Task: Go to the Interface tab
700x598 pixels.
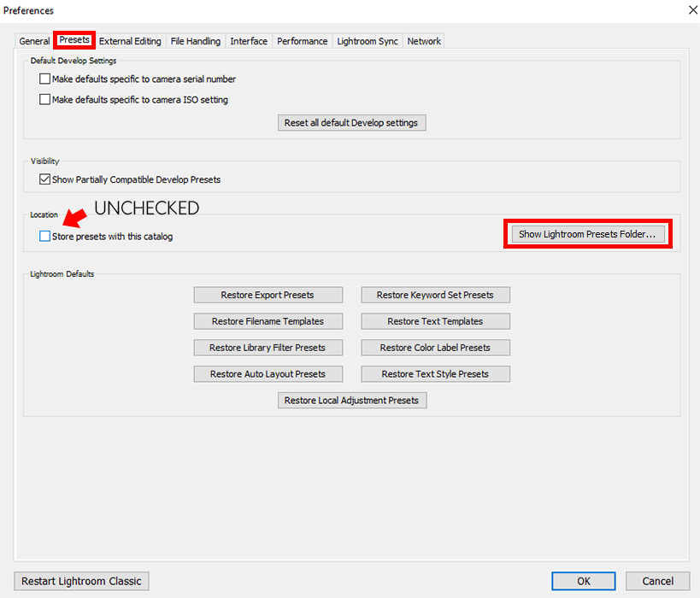Action: point(249,41)
